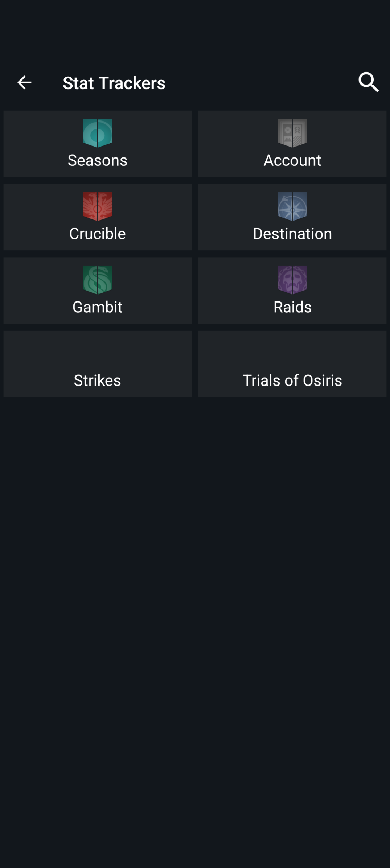Tap the green serpent Gambit emblem
Image resolution: width=390 pixels, height=868 pixels.
97,279
